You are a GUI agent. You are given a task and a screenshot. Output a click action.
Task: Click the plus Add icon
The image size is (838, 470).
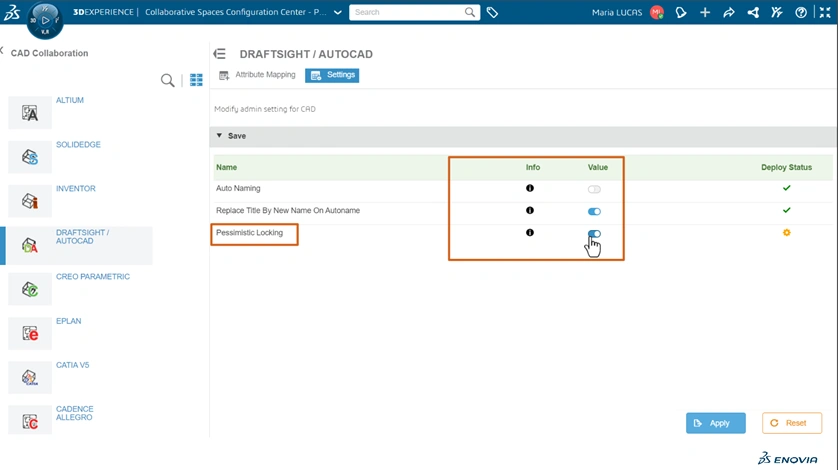point(705,13)
